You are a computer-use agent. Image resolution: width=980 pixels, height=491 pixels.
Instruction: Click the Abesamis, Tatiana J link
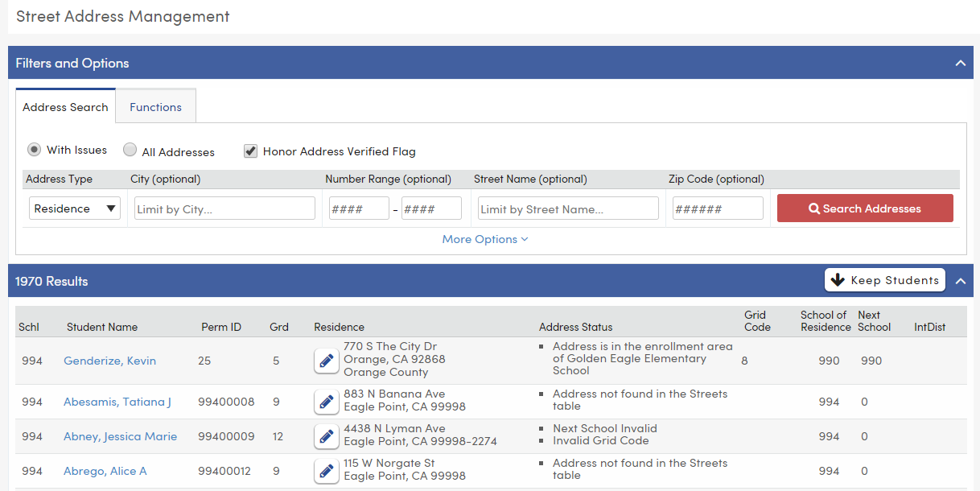pos(117,401)
